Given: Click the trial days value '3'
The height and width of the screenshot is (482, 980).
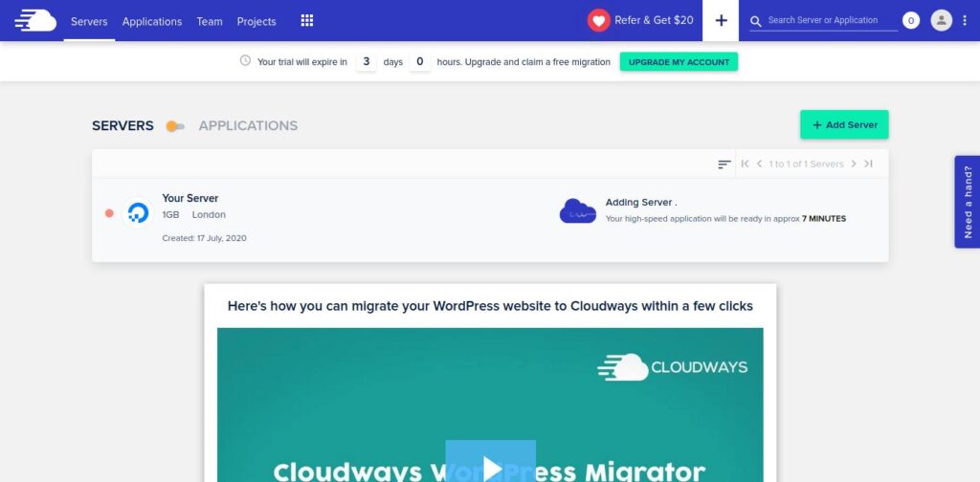Looking at the screenshot, I should click(x=367, y=62).
